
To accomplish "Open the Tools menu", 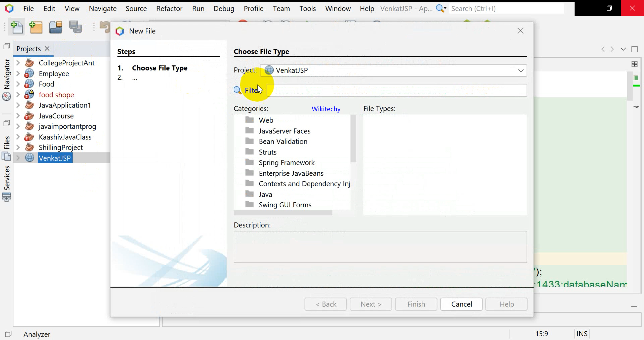I will pos(307,9).
